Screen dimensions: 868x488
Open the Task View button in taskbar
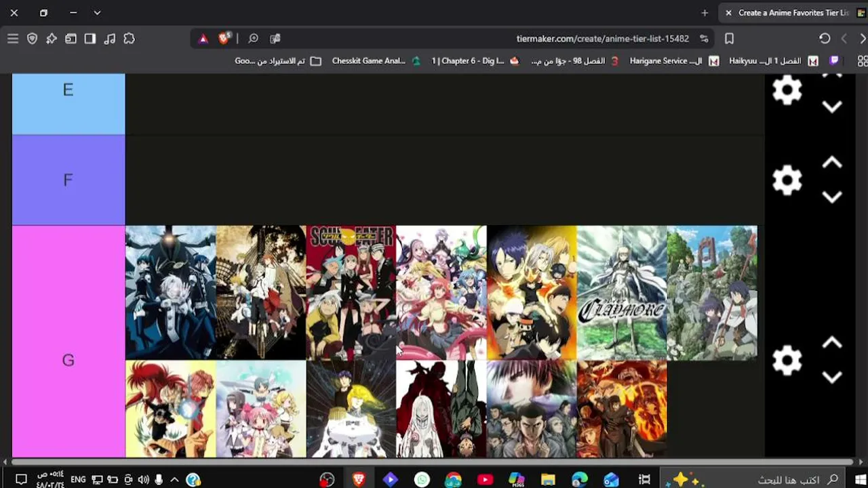click(x=645, y=479)
